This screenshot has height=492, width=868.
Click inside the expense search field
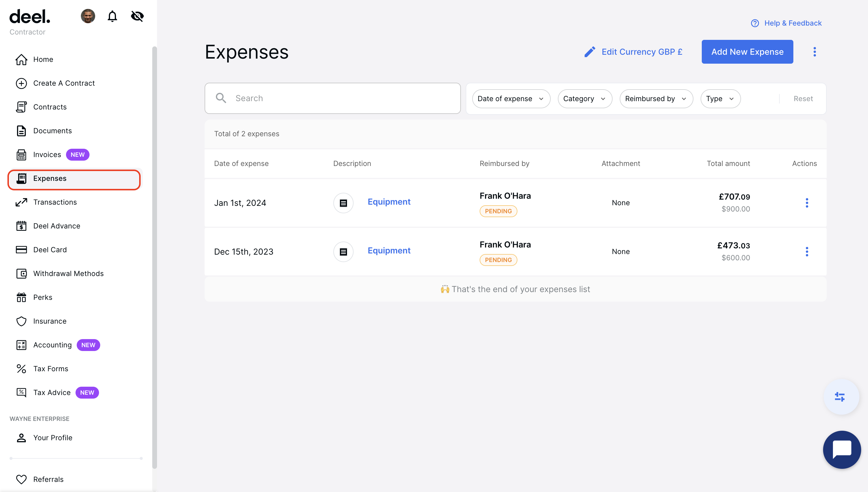[x=332, y=98]
